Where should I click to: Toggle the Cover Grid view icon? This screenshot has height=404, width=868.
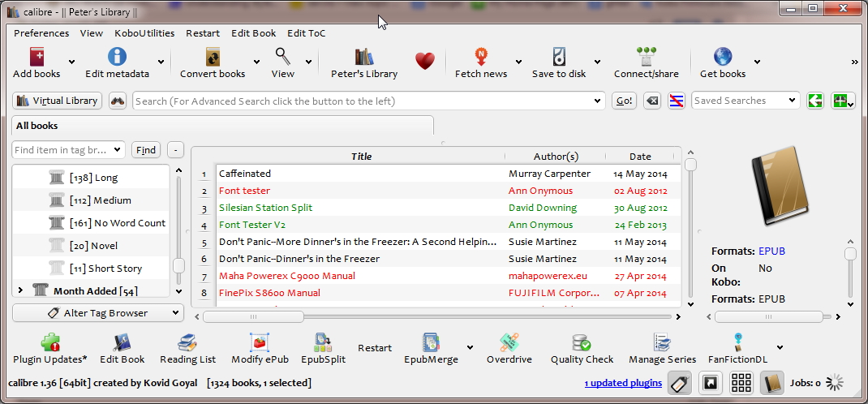[x=741, y=382]
